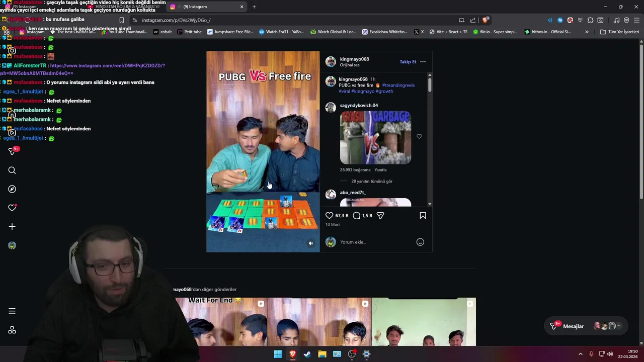The height and width of the screenshot is (362, 644).
Task: Open site information icon left of URL
Action: pyautogui.click(x=134, y=20)
